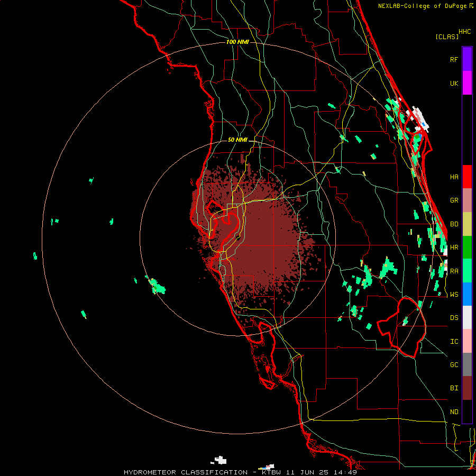Click the UK legend label
This screenshot has height=476, width=476.
click(x=454, y=83)
